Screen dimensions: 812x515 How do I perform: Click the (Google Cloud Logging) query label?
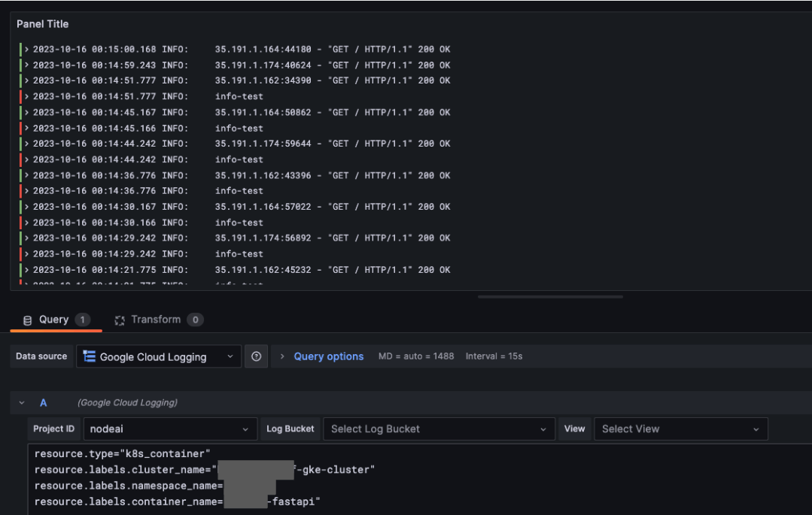[127, 403]
